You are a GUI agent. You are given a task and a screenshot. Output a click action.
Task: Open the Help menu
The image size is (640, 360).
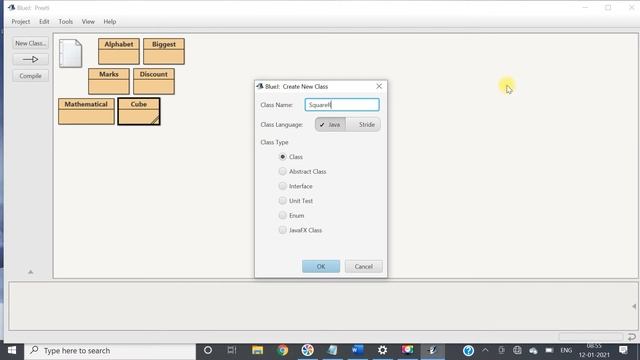110,22
